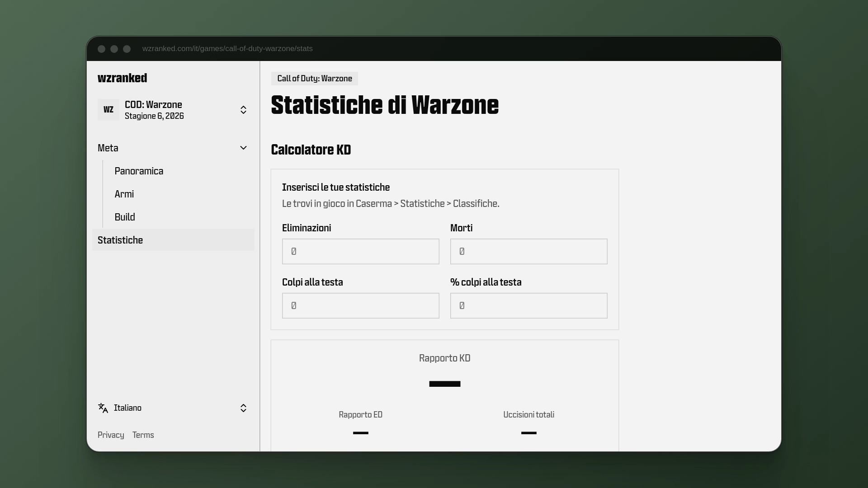
Task: Open the Terms link
Action: (143, 435)
